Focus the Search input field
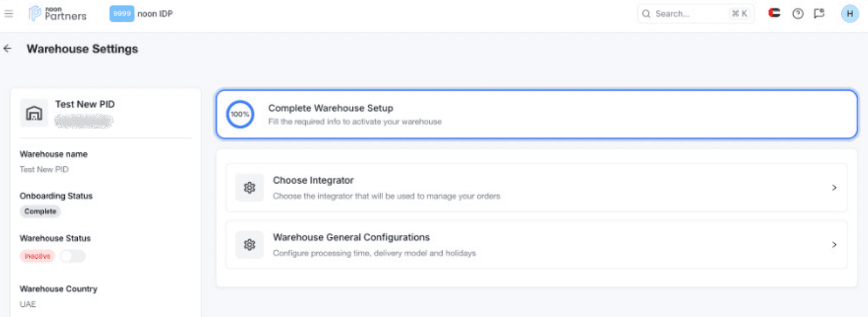Image resolution: width=868 pixels, height=317 pixels. [689, 14]
